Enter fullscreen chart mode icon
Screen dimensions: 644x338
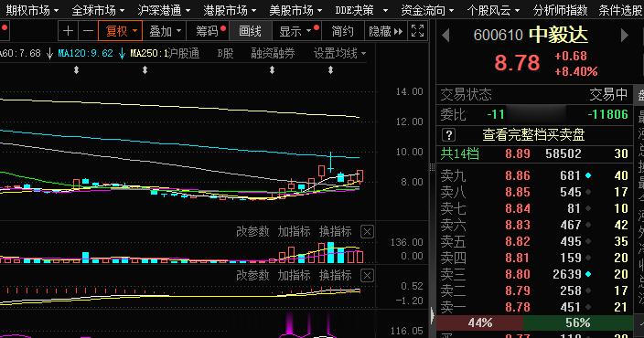[x=417, y=31]
